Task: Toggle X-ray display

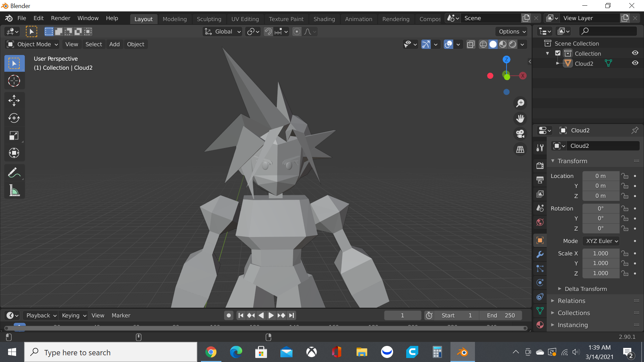Action: (x=471, y=44)
